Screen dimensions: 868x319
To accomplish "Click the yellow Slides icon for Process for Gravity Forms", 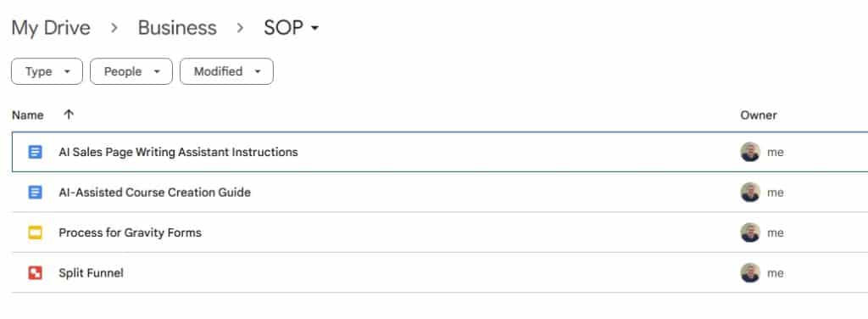I will [35, 232].
